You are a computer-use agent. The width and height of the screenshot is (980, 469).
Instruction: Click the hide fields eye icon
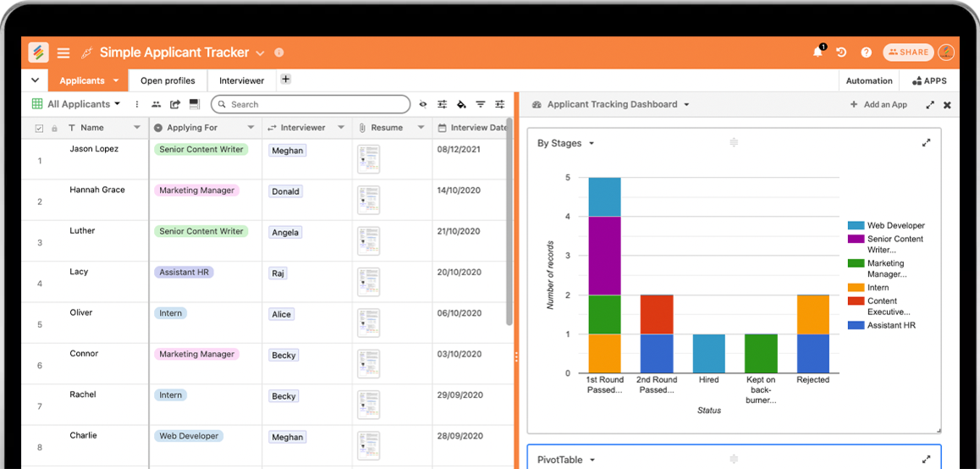click(422, 104)
